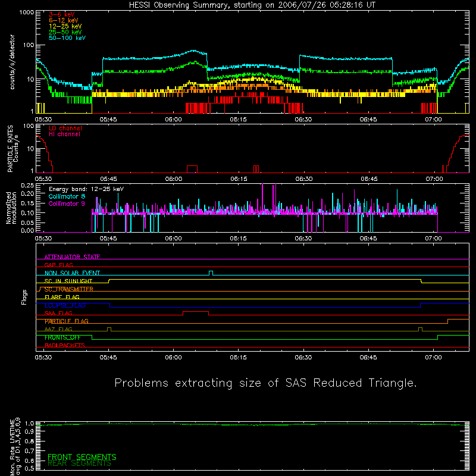
Task: Click the SC_IN_SUNLIGHT flag label
Action: coord(68,281)
